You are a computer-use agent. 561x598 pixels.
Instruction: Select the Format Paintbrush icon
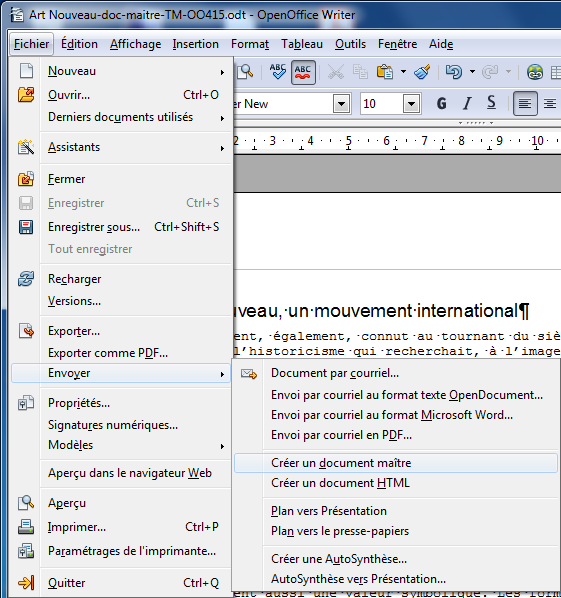[422, 72]
